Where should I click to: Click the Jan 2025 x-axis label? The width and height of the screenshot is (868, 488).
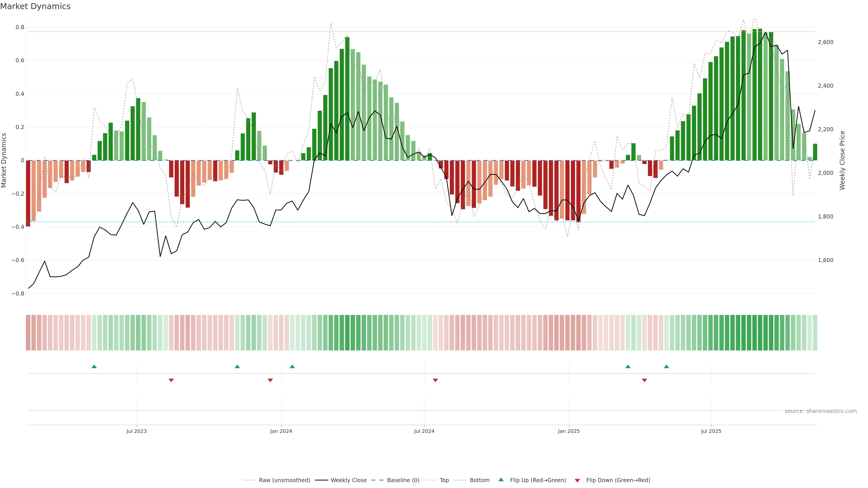coord(568,431)
